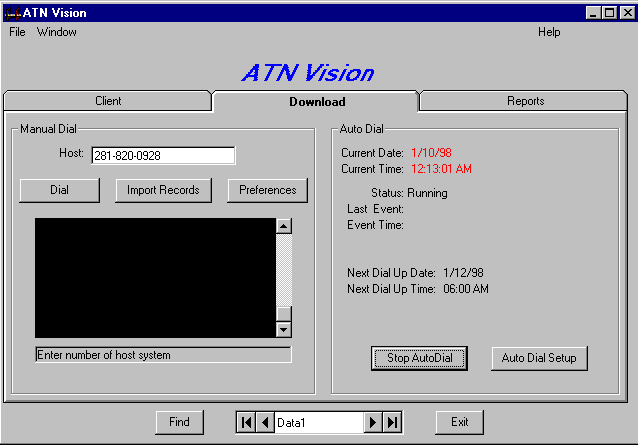Click terminal scrollbar down arrow

point(284,329)
